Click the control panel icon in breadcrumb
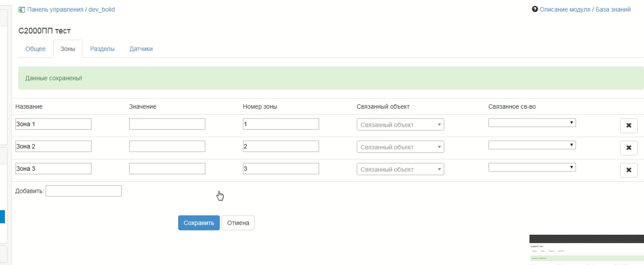 21,9
